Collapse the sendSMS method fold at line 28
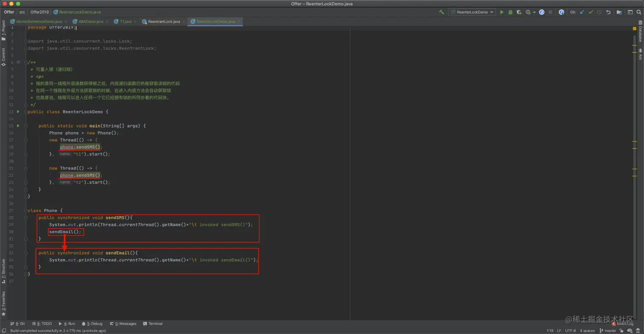644x334 pixels. click(26, 218)
